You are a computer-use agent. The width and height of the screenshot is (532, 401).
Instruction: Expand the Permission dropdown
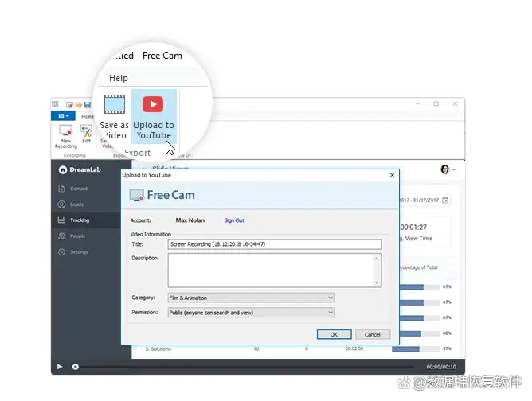252,313
